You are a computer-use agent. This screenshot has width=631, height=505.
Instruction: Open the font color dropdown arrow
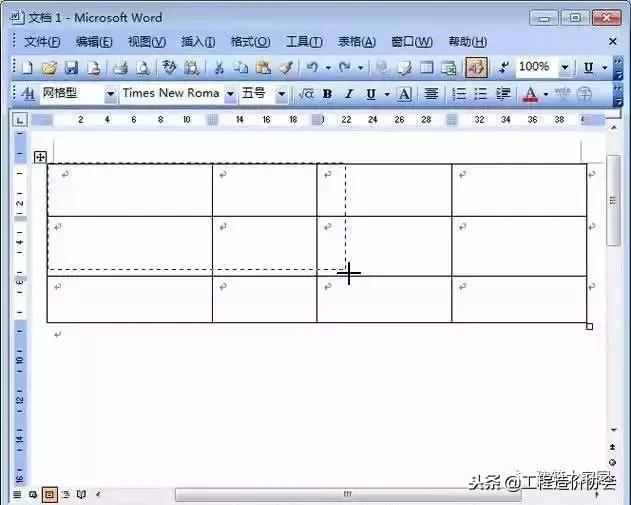click(546, 95)
